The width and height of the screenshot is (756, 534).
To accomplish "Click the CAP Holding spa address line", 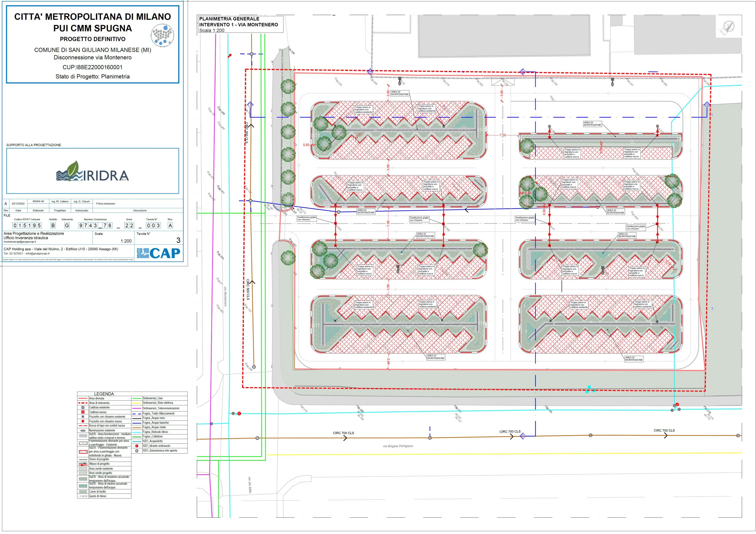I will pos(61,249).
